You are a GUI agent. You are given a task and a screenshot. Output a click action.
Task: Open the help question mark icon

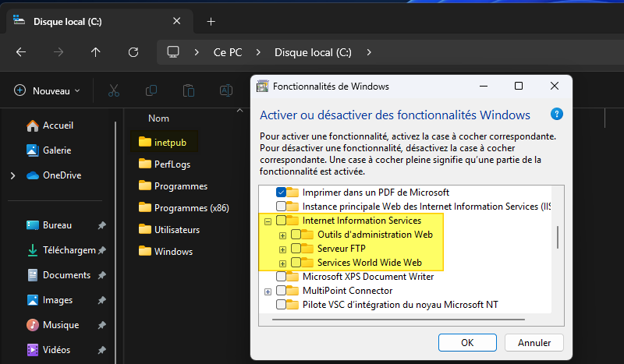(557, 114)
